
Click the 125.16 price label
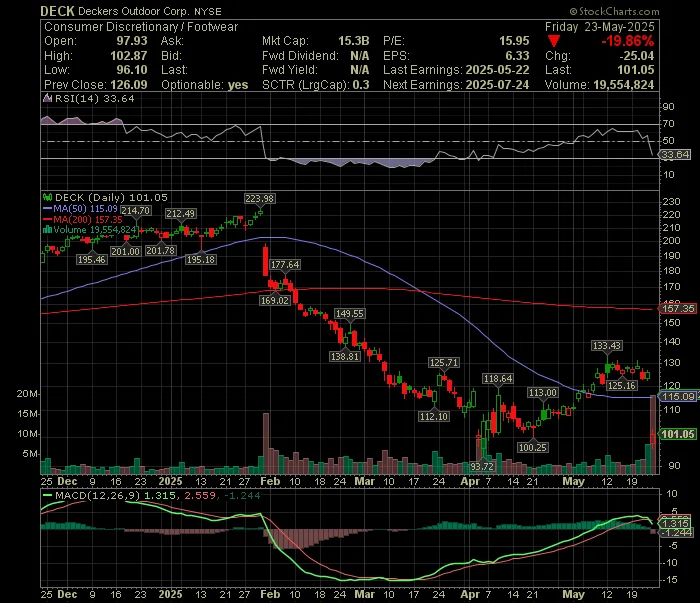click(x=622, y=386)
